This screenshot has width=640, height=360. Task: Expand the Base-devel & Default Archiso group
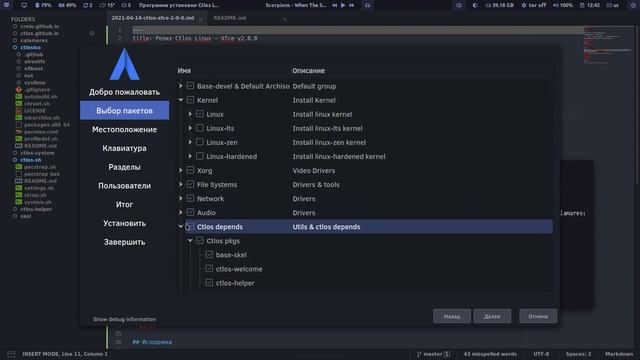coord(181,86)
